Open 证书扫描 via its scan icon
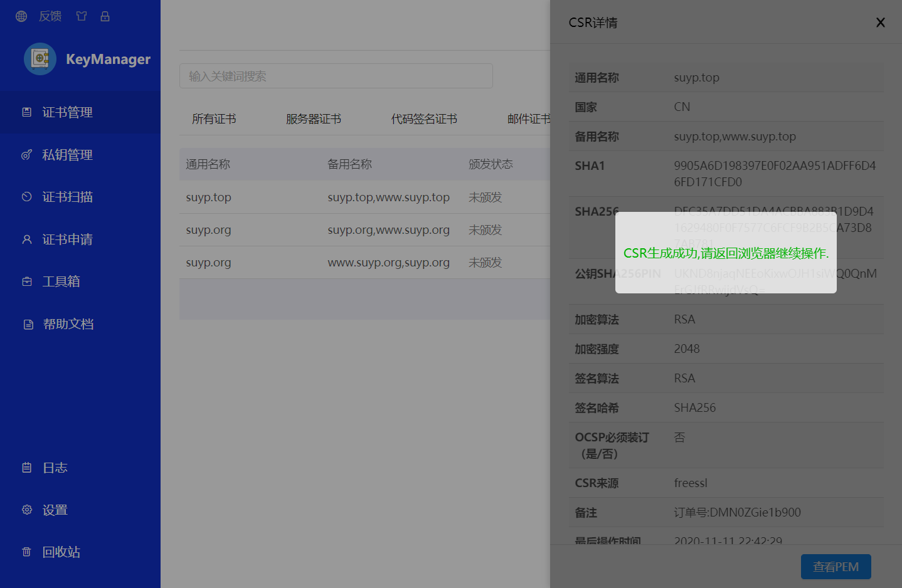Screen dimensions: 902x588 (26, 196)
